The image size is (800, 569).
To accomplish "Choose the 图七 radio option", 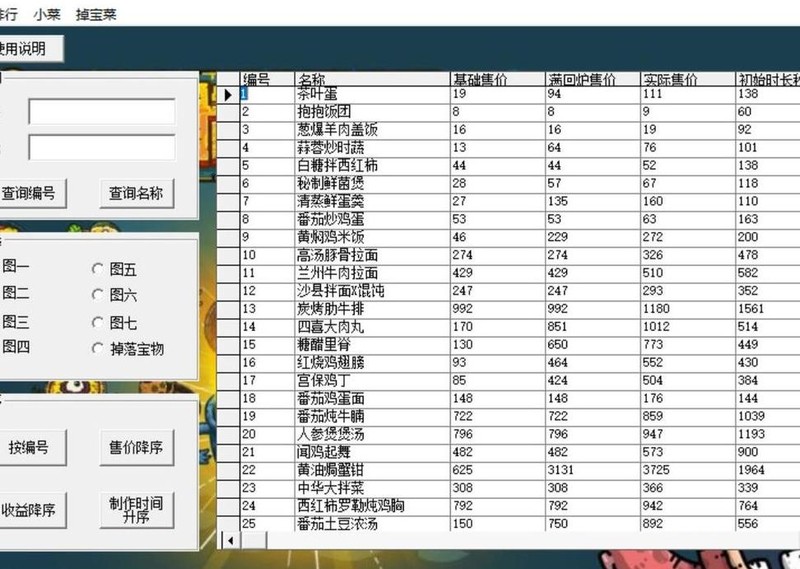I will pos(98,322).
